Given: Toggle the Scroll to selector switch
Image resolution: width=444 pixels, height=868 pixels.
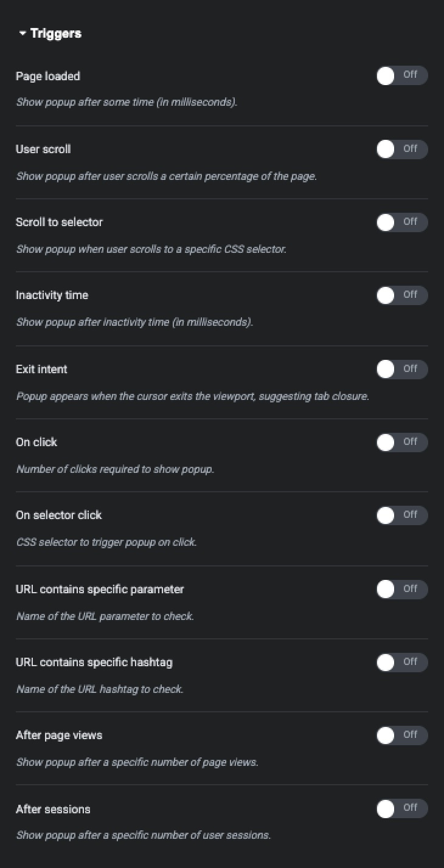Looking at the screenshot, I should [x=401, y=222].
